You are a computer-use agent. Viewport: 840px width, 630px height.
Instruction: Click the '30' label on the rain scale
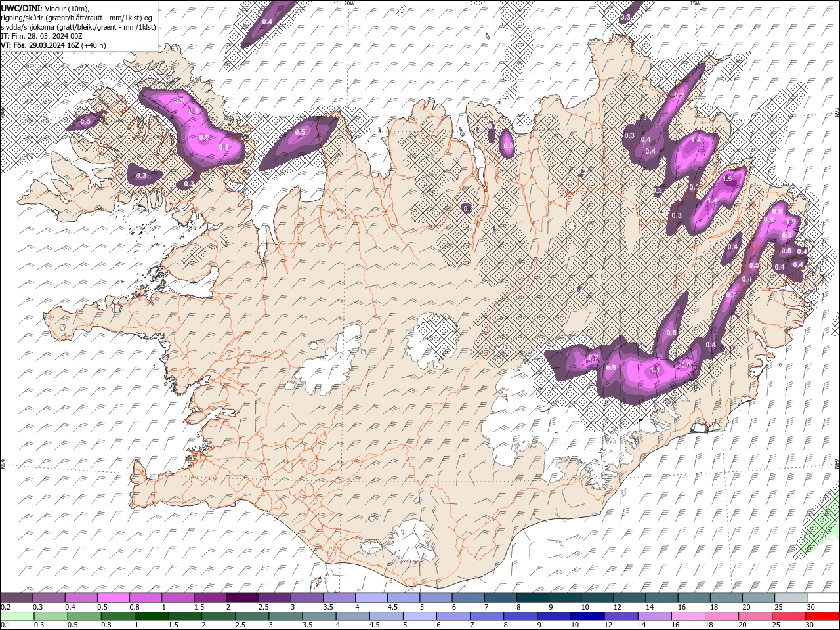809,625
